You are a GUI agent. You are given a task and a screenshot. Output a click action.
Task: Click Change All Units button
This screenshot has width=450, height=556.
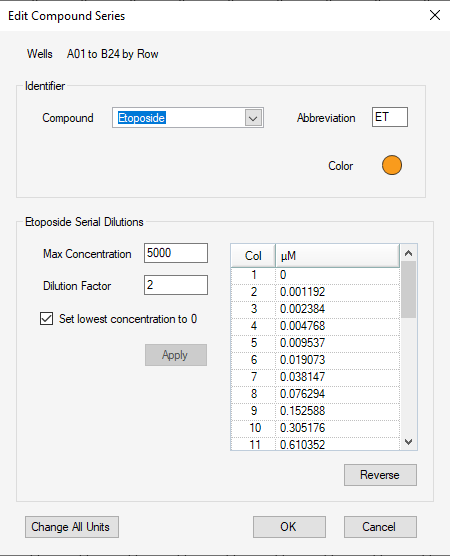point(72,527)
